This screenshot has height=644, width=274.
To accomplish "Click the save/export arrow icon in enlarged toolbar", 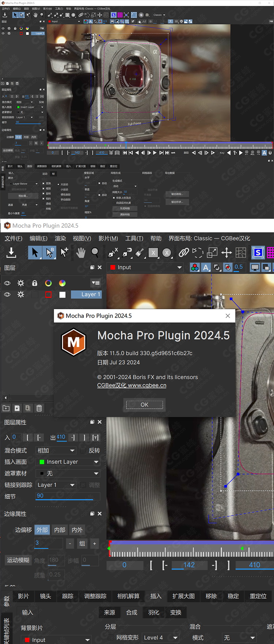I will pos(11,252).
